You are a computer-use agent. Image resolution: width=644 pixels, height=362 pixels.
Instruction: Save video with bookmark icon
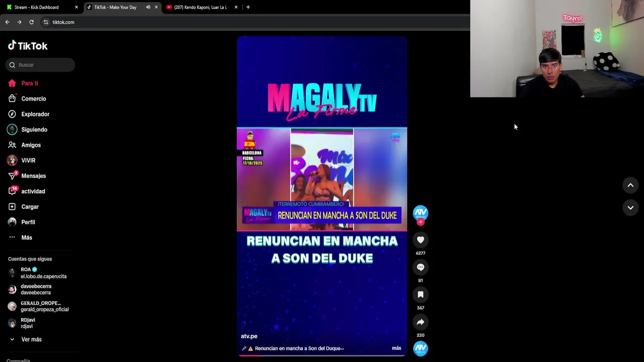[x=421, y=295]
